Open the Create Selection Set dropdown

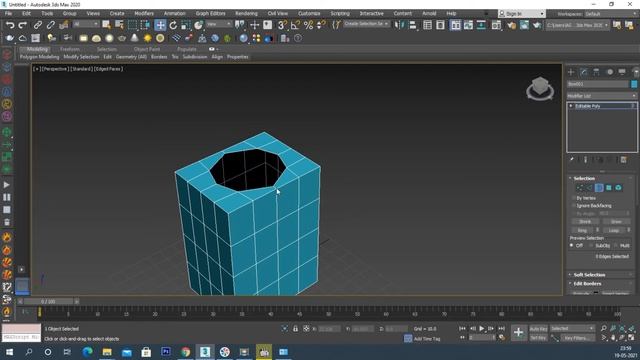tap(366, 24)
